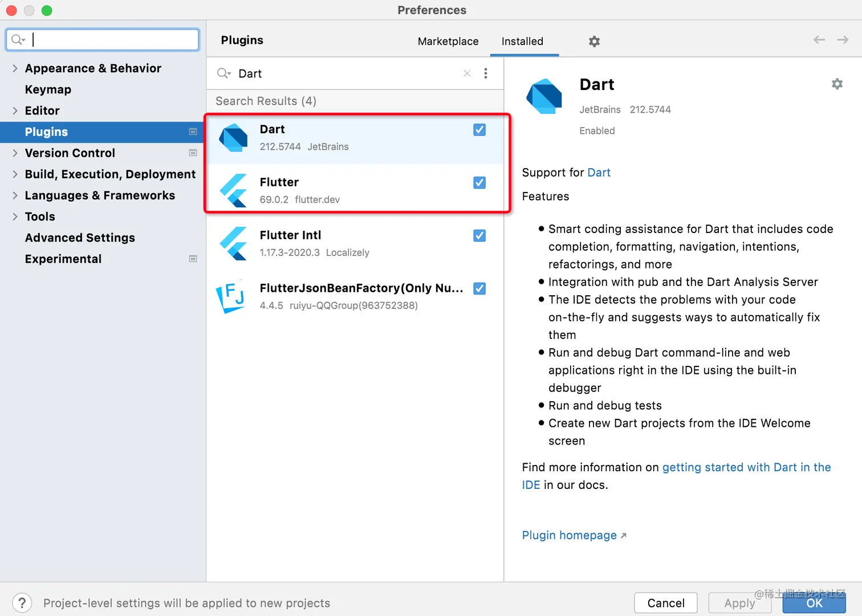862x616 pixels.
Task: Open the Dart plugin detail gear menu
Action: pos(837,84)
